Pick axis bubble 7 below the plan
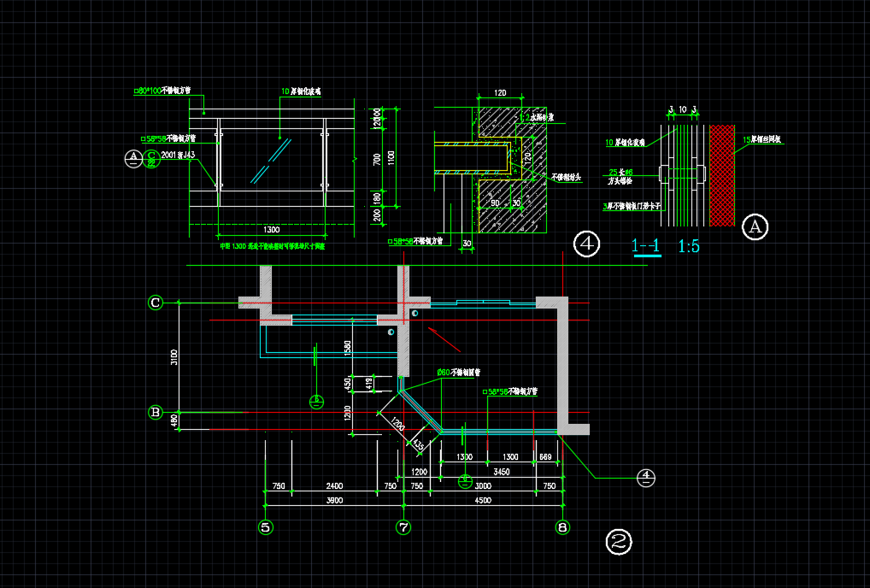 (403, 527)
